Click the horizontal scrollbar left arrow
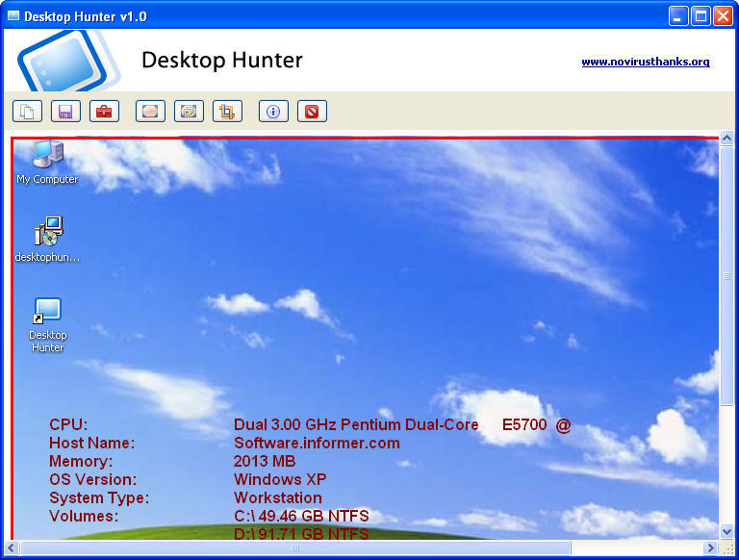The width and height of the screenshot is (739, 560). point(12,547)
